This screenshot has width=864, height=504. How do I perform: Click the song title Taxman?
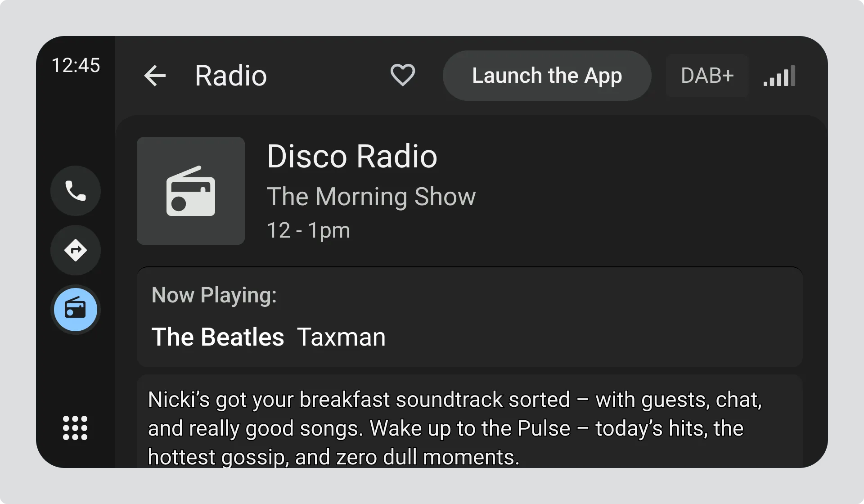341,337
